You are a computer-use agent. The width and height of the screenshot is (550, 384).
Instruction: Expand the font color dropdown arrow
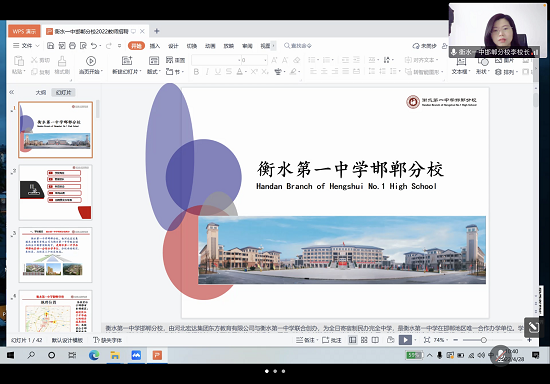(x=246, y=72)
